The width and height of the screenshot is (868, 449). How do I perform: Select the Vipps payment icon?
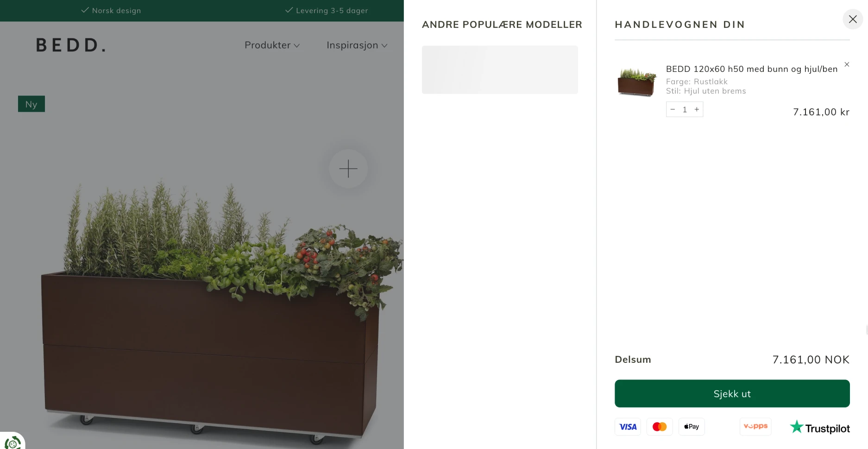[755, 426]
